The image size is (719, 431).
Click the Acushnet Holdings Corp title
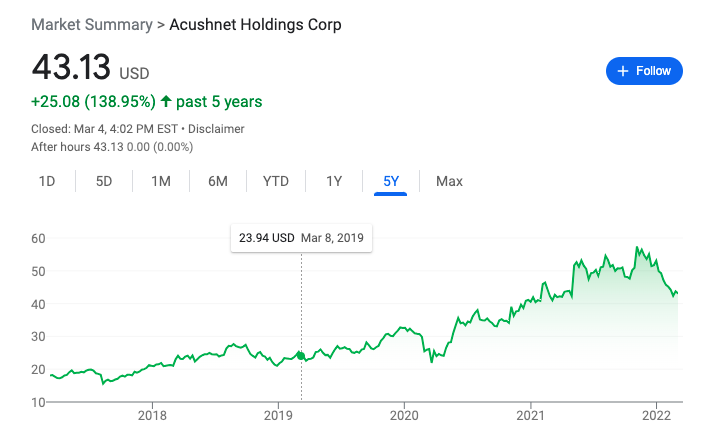256,24
